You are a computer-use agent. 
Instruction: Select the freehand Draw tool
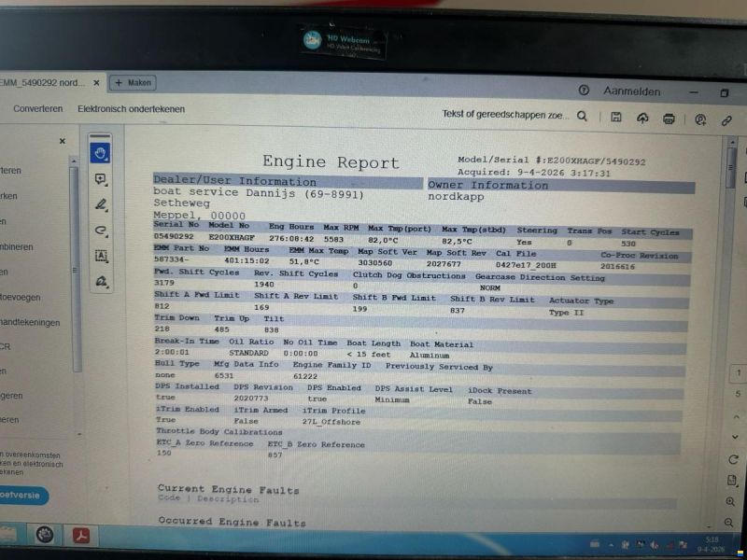click(x=101, y=231)
